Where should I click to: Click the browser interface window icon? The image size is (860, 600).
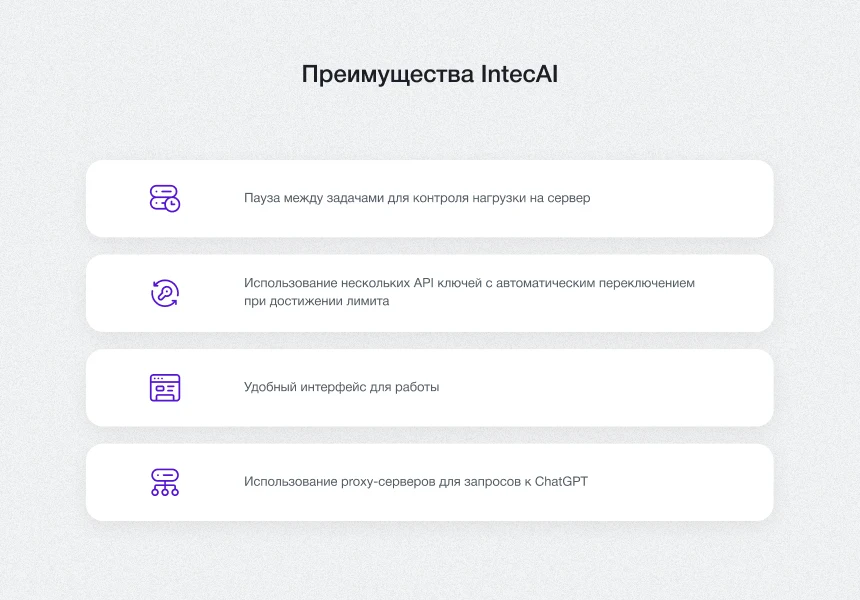[165, 388]
